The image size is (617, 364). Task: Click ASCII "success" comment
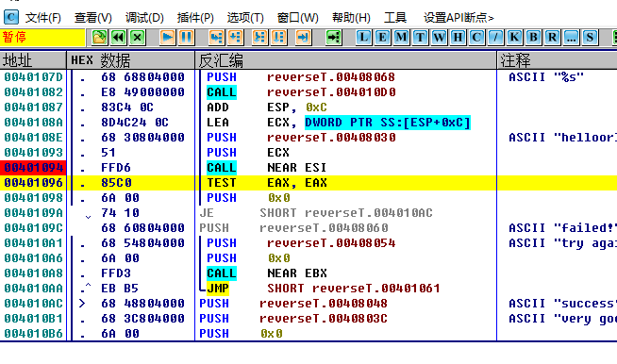[562, 304]
